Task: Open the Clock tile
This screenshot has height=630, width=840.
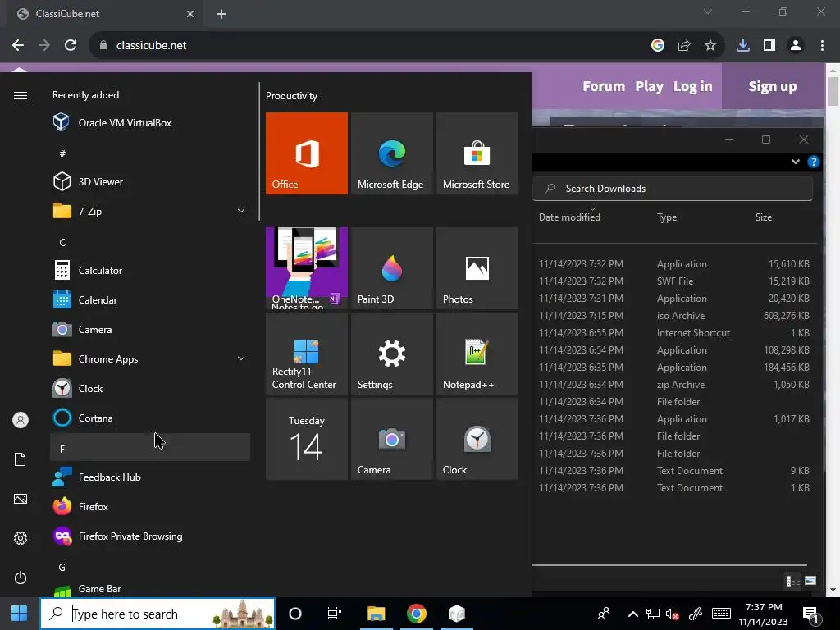Action: pyautogui.click(x=477, y=439)
